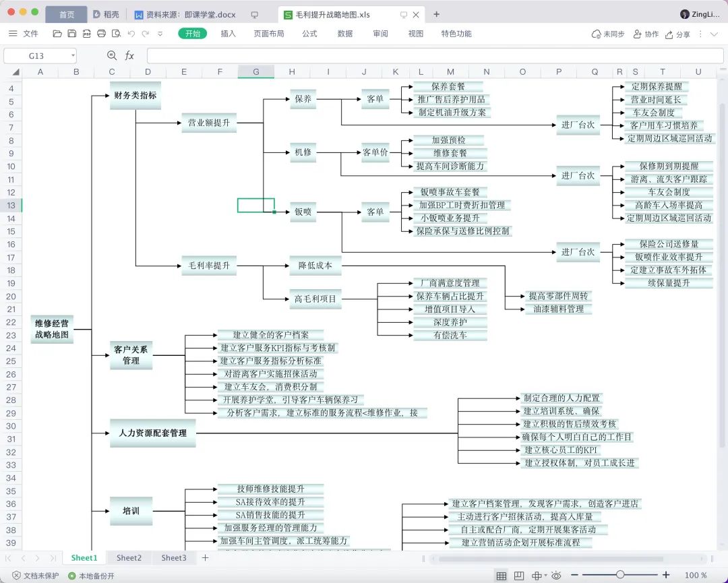Screen dimensions: 728x583
Task: Export the sheet with the PDF icon
Action: pos(86,33)
